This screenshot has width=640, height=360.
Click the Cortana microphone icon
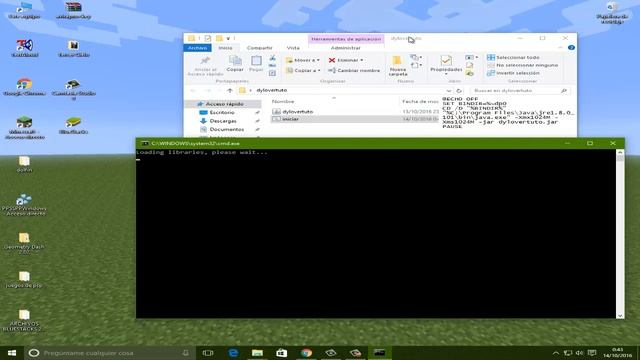[x=186, y=353]
